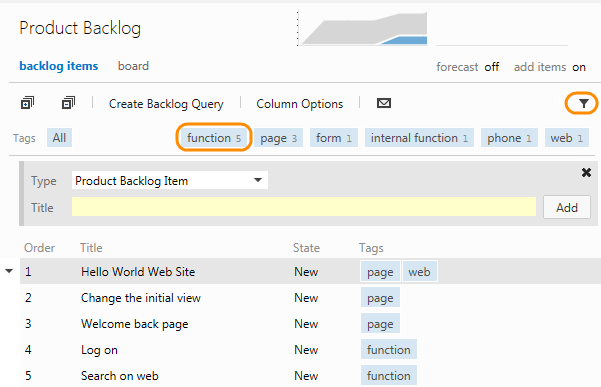Toggle add items on setting

(x=579, y=67)
